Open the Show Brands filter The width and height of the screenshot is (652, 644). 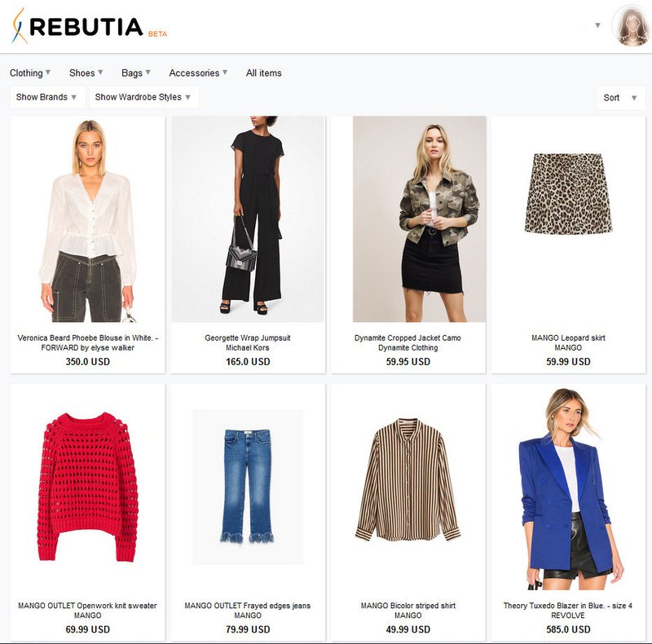coord(47,97)
